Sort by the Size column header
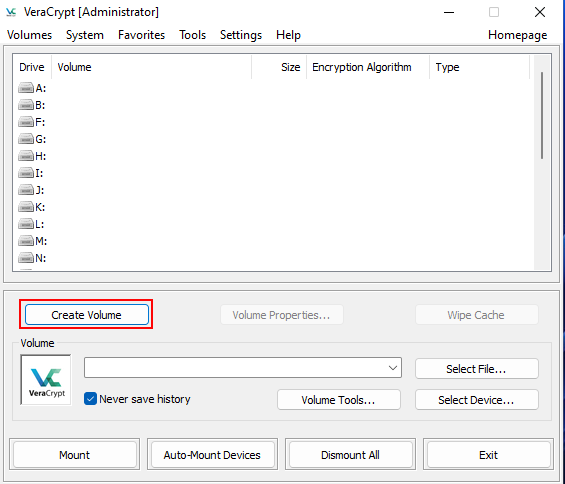 (279, 67)
